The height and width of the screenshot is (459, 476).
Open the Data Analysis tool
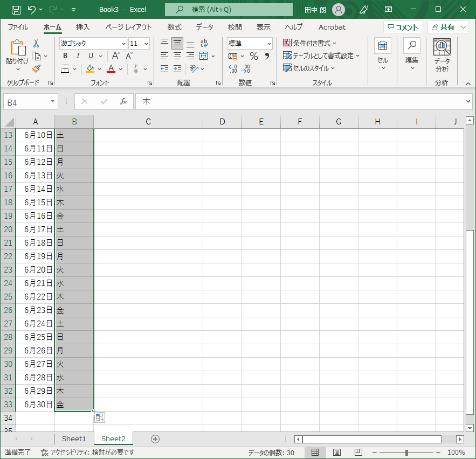(441, 55)
